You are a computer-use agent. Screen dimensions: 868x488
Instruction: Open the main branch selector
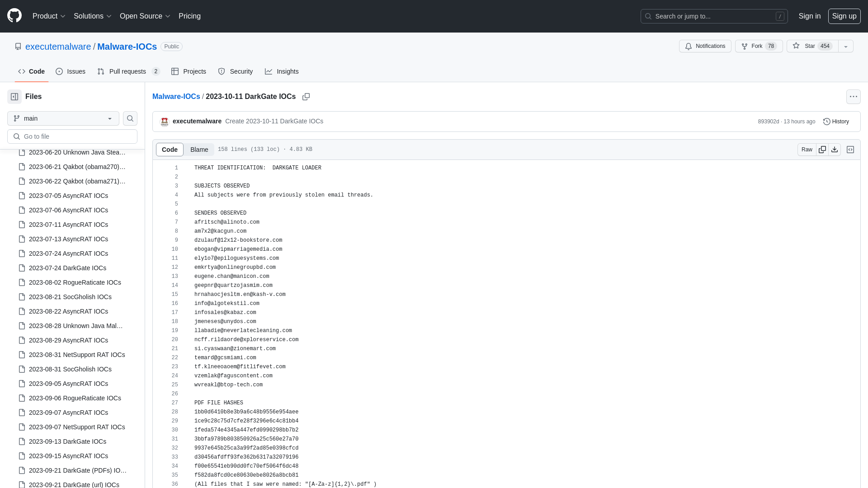63,118
